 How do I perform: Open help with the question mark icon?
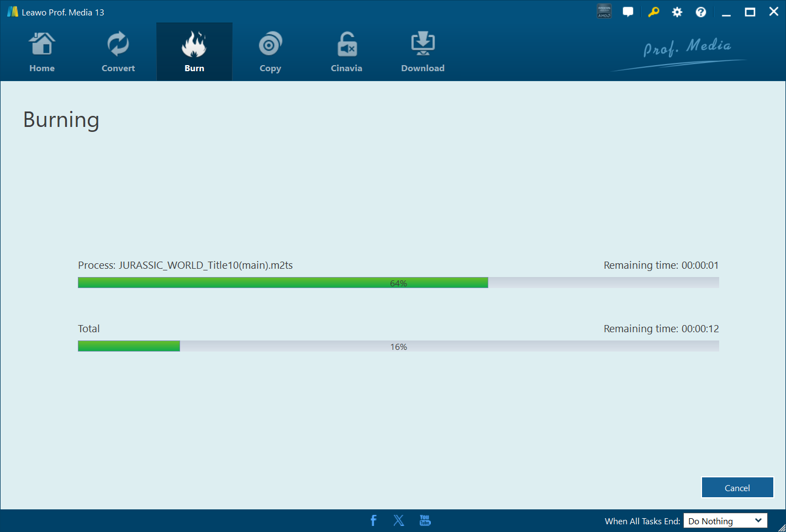pos(701,12)
